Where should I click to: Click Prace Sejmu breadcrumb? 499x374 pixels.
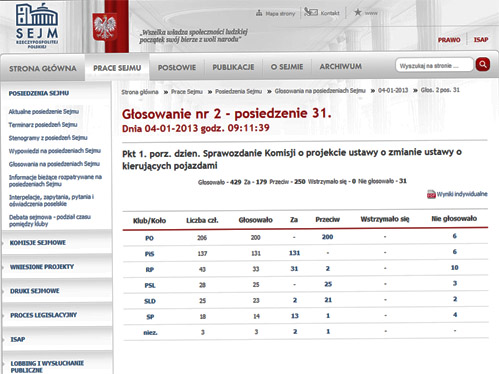click(187, 91)
